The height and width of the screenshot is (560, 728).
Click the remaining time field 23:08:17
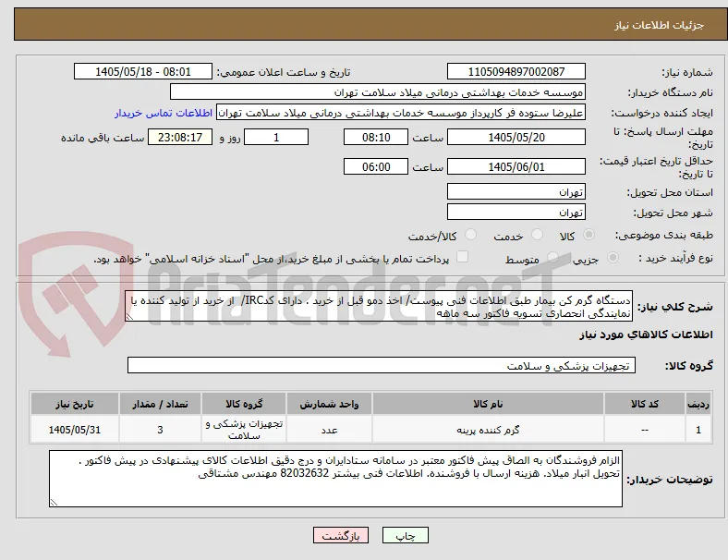point(180,137)
